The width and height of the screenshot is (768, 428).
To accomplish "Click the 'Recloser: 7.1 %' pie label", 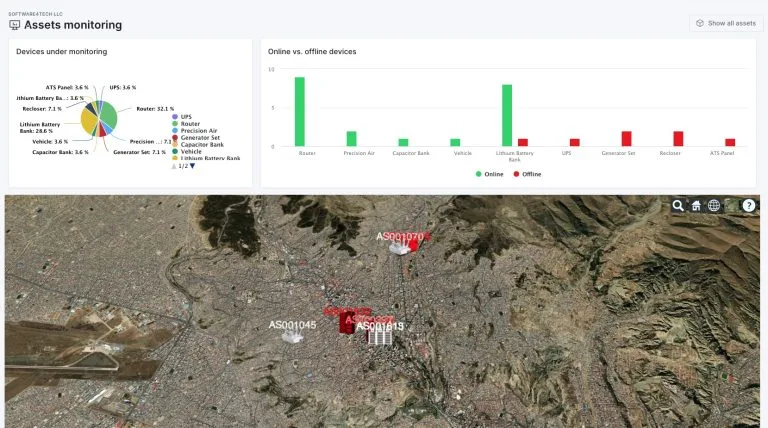I will coord(42,109).
